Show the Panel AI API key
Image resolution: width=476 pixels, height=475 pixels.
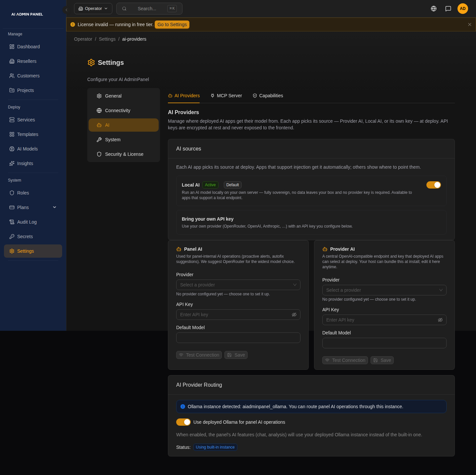pos(294,315)
